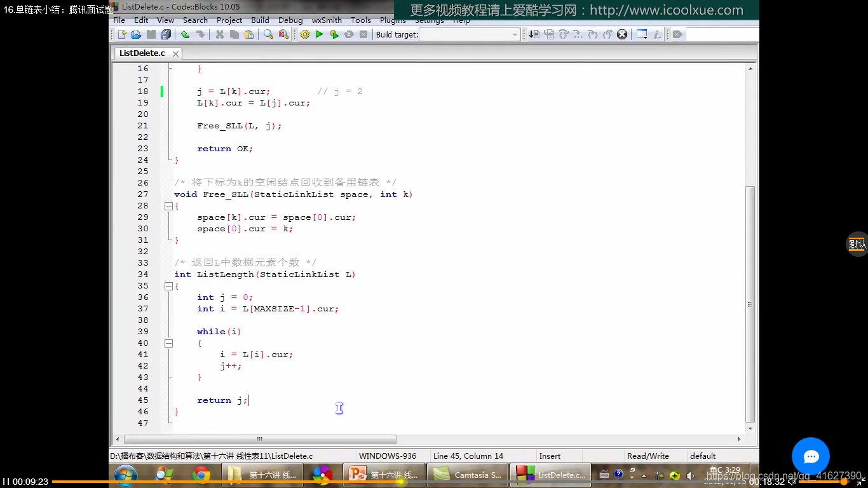Open the Project menu

pos(229,20)
